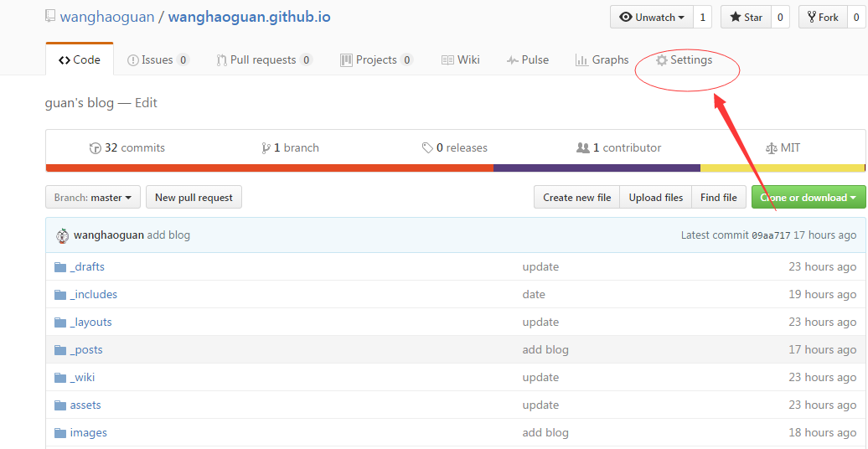This screenshot has width=868, height=449.
Task: Click the folder icon beside _layouts
Action: [60, 323]
